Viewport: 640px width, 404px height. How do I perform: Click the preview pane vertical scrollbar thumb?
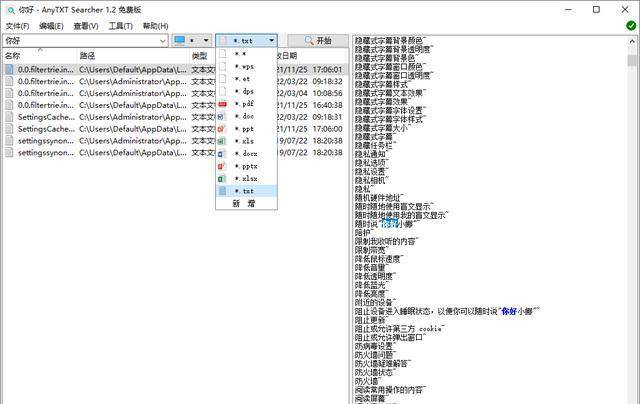[632, 60]
